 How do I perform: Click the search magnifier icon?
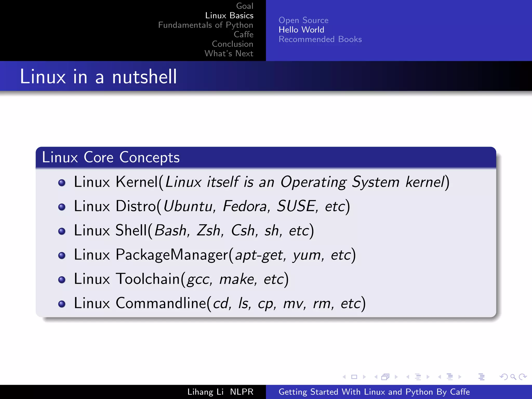point(513,377)
